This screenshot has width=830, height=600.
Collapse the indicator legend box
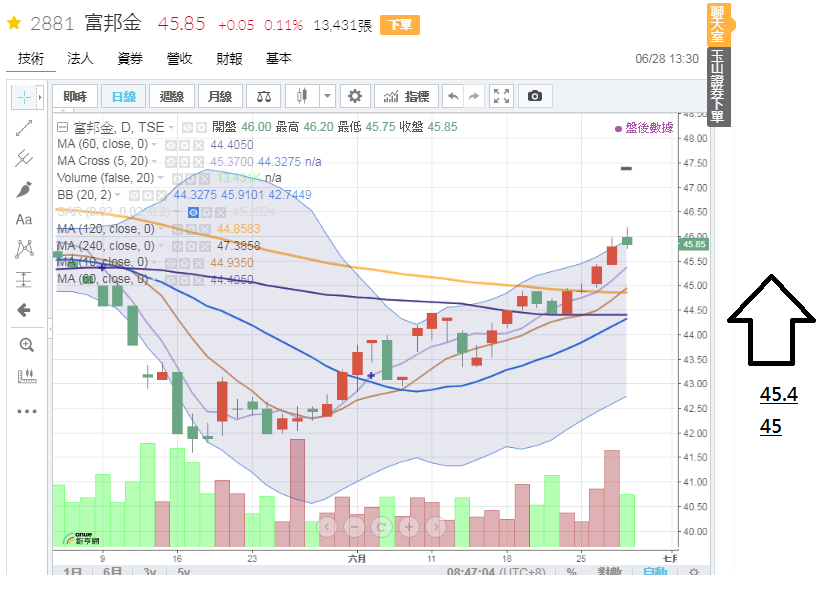pyautogui.click(x=62, y=127)
